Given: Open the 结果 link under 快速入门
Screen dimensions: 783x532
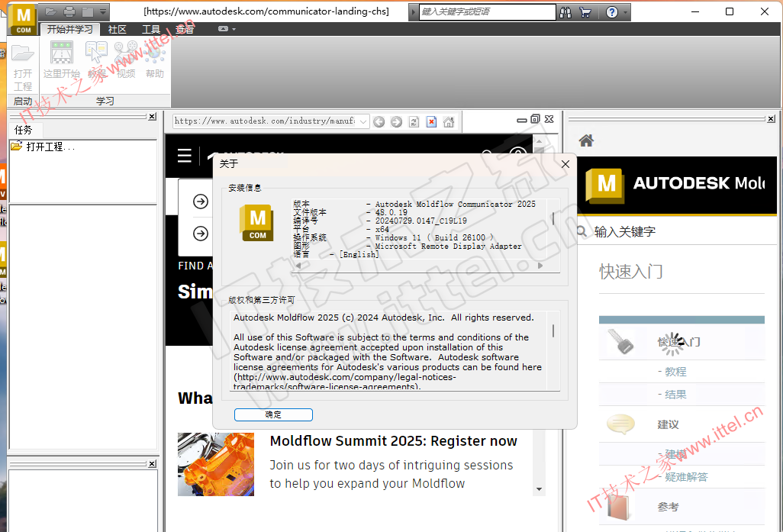Looking at the screenshot, I should pos(675,395).
